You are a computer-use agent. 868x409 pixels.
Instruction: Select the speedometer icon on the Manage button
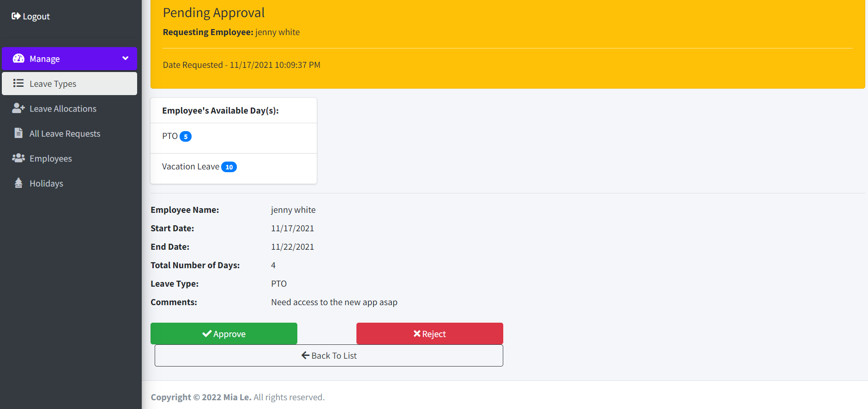tap(18, 58)
